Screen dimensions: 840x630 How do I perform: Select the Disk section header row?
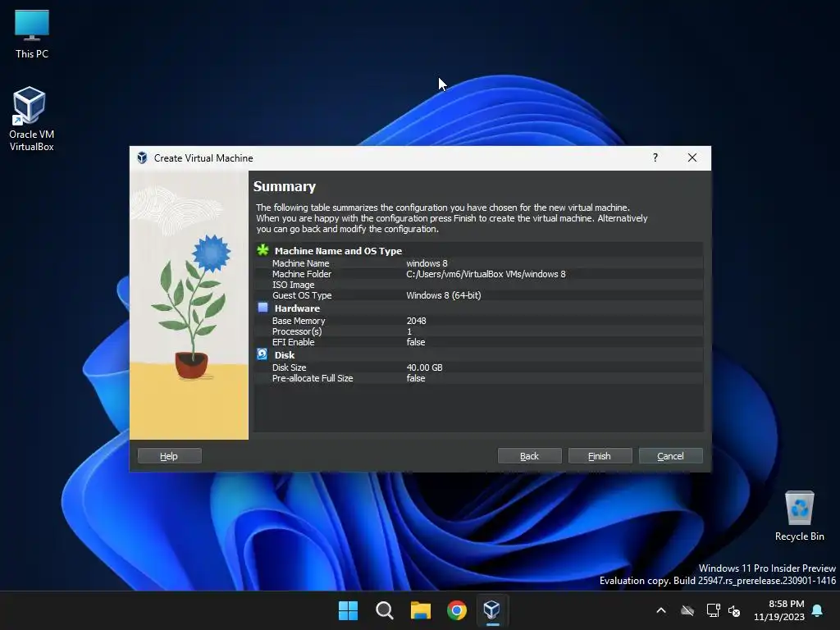[478, 354]
